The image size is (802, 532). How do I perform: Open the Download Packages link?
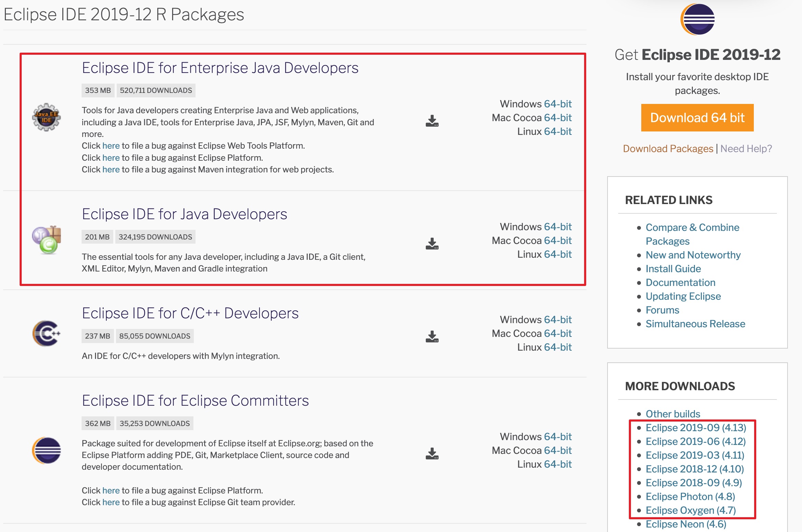coord(668,149)
